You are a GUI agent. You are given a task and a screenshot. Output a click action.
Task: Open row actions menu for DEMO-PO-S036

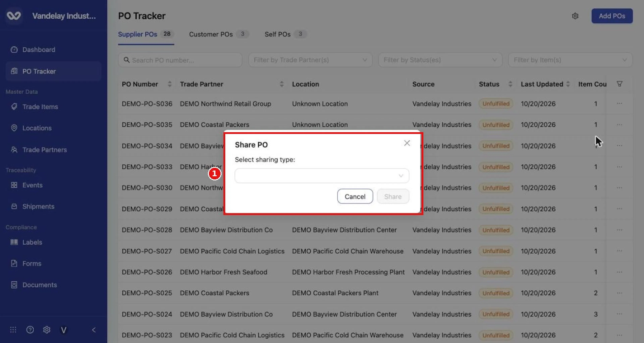[619, 103]
